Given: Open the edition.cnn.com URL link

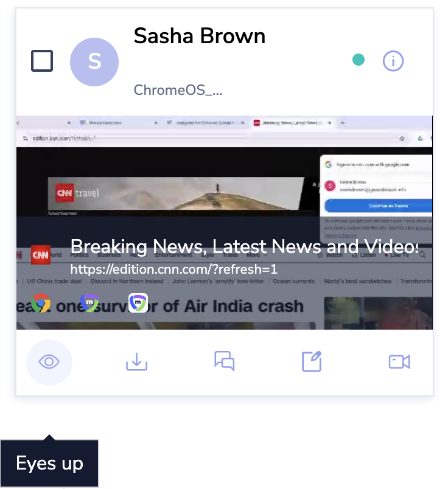Looking at the screenshot, I should [173, 269].
